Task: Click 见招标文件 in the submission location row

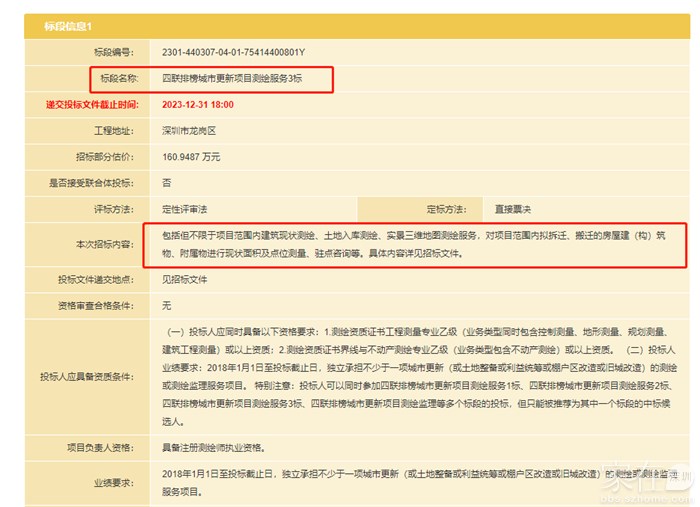Action: coord(185,280)
